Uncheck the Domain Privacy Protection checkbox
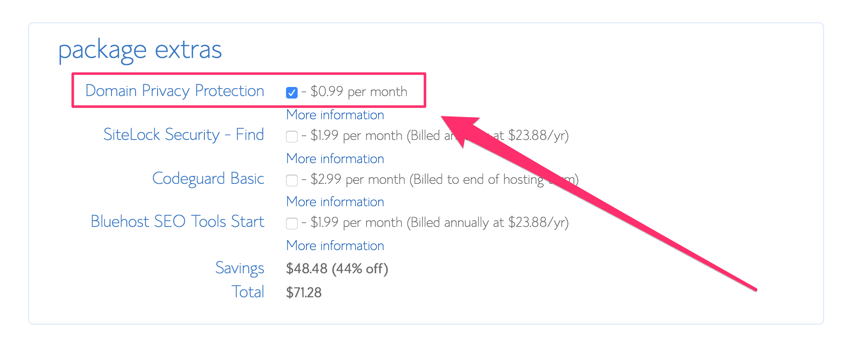Screen dimensions: 868x342 [291, 93]
